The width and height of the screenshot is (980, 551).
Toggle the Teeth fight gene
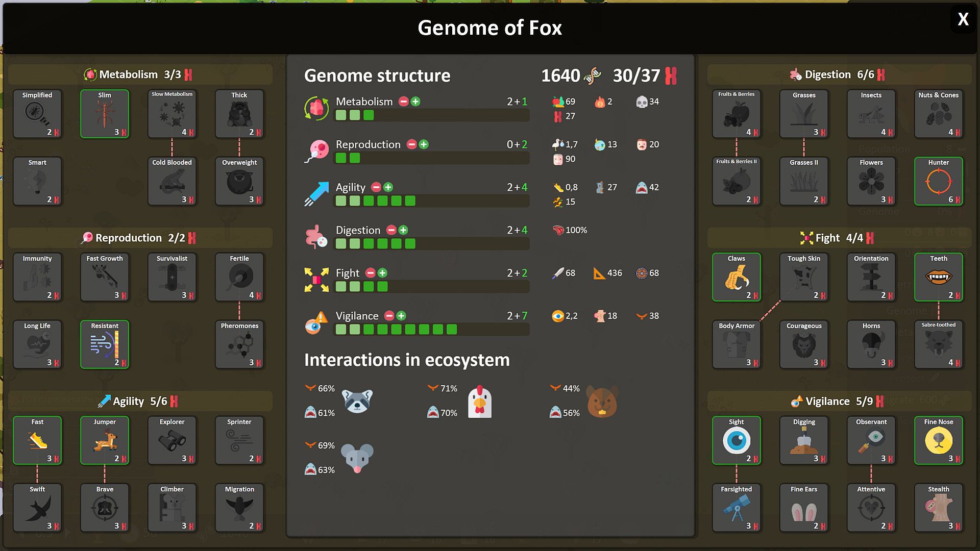[938, 277]
